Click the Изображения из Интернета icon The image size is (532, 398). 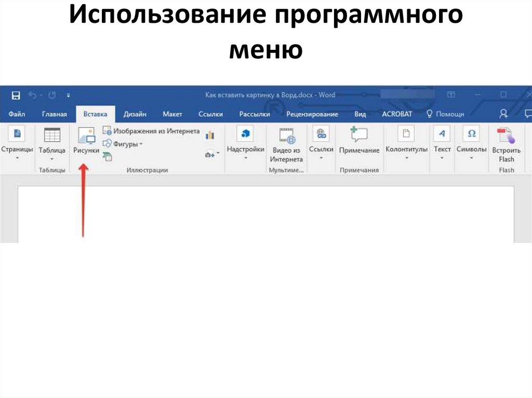[x=107, y=131]
